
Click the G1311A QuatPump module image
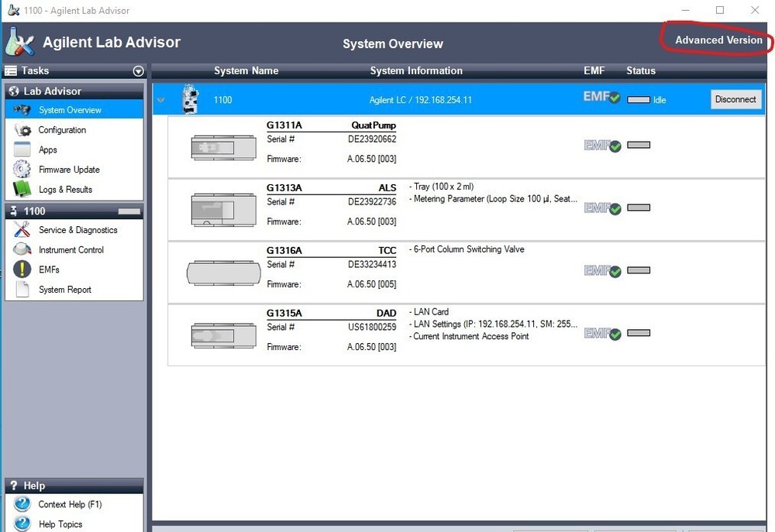[223, 147]
